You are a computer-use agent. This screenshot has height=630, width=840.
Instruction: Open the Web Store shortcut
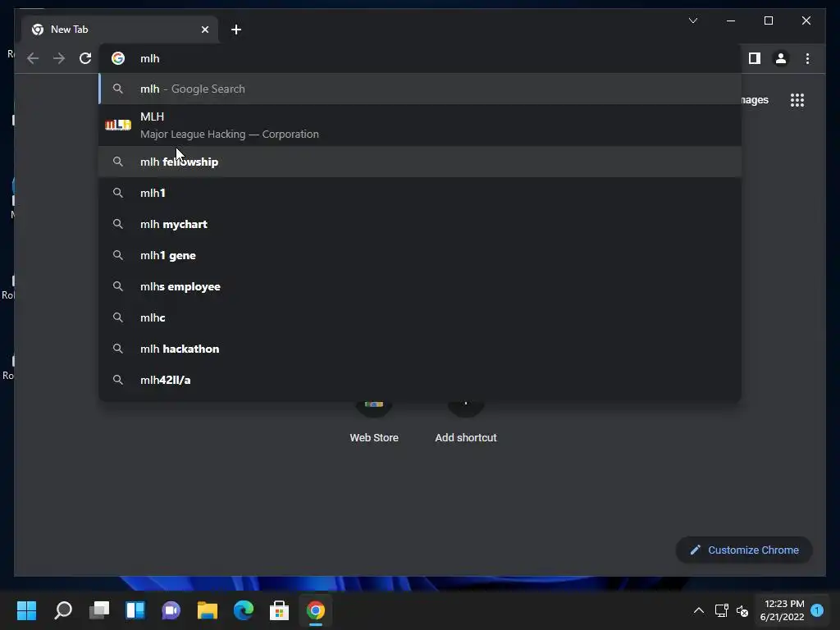click(374, 422)
